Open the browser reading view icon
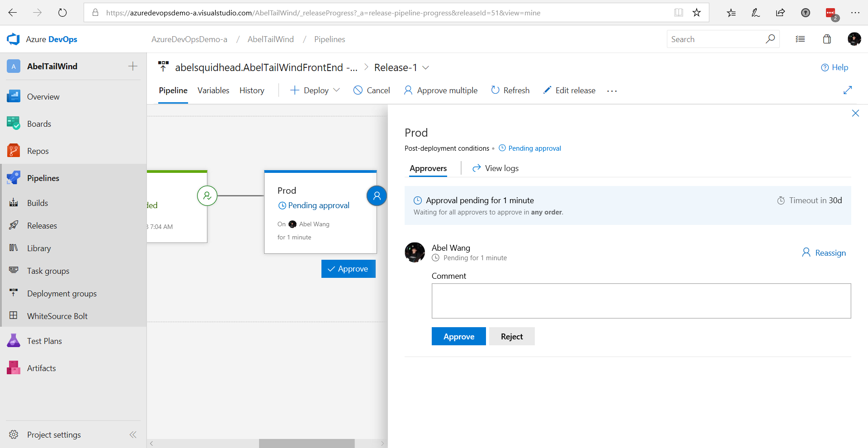The image size is (868, 448). pyautogui.click(x=678, y=13)
